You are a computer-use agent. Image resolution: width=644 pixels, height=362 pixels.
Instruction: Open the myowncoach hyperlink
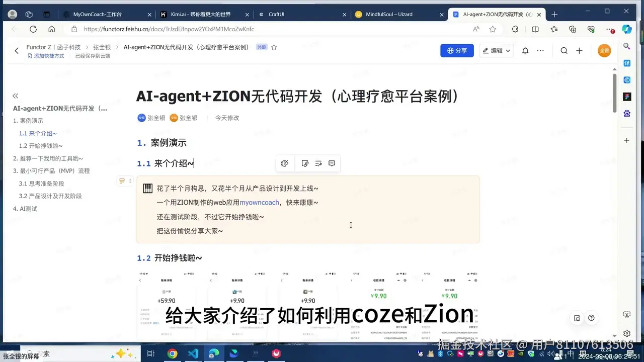point(259,203)
